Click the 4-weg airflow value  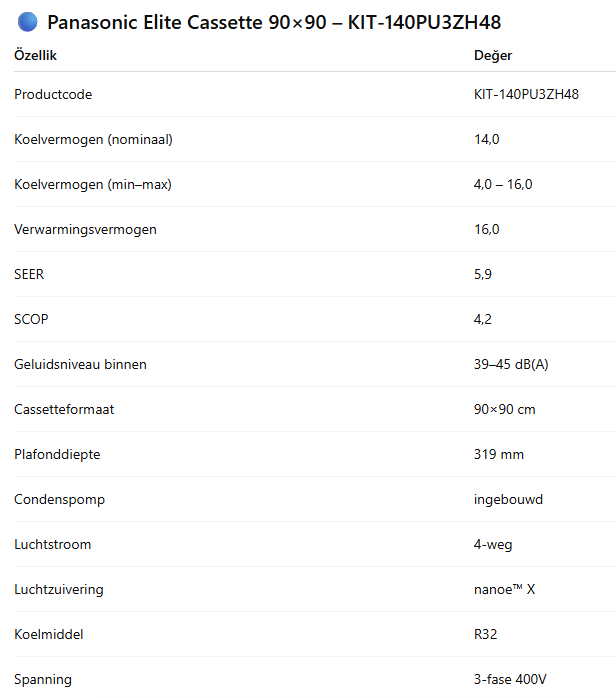(x=493, y=544)
